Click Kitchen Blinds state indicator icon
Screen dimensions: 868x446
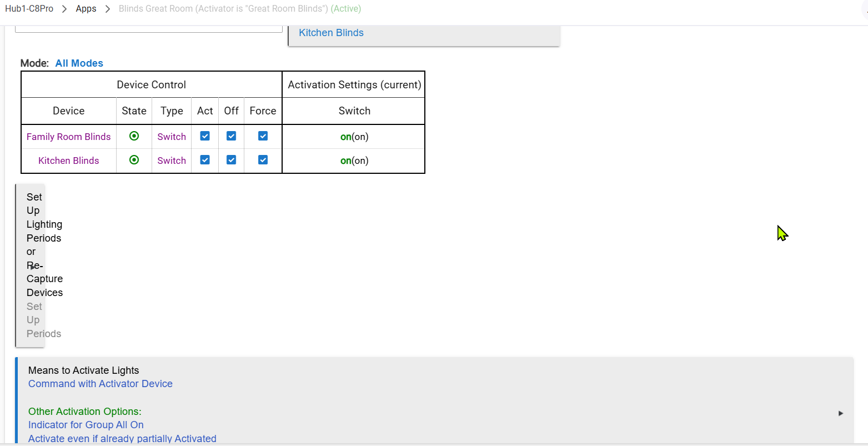[134, 160]
